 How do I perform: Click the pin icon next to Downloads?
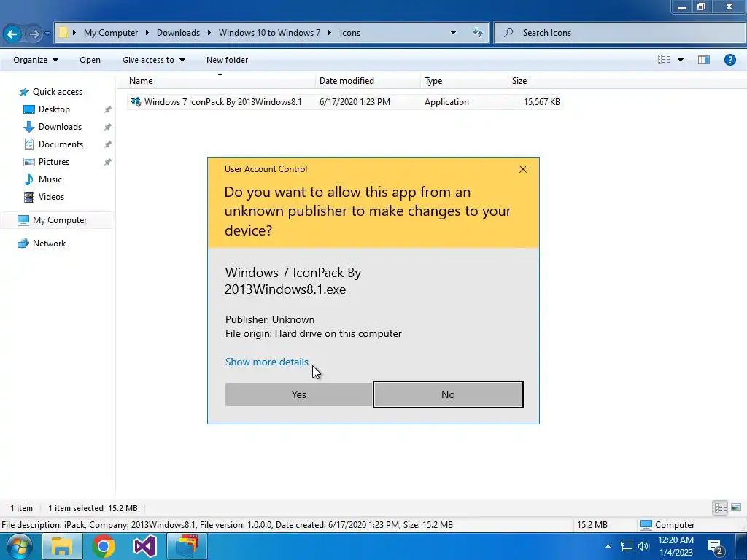coord(108,127)
